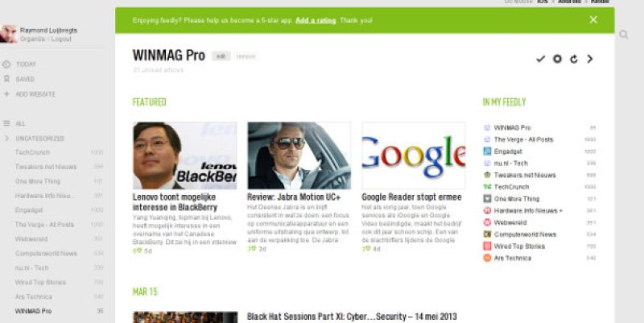The image size is (644, 323).
Task: Open Ars Technica feed in sidebar
Action: (x=33, y=296)
